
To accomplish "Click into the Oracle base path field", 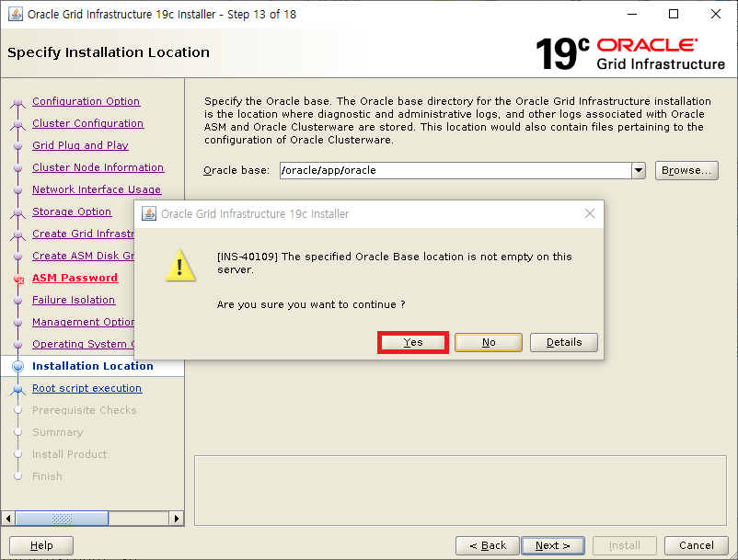I will (x=455, y=170).
